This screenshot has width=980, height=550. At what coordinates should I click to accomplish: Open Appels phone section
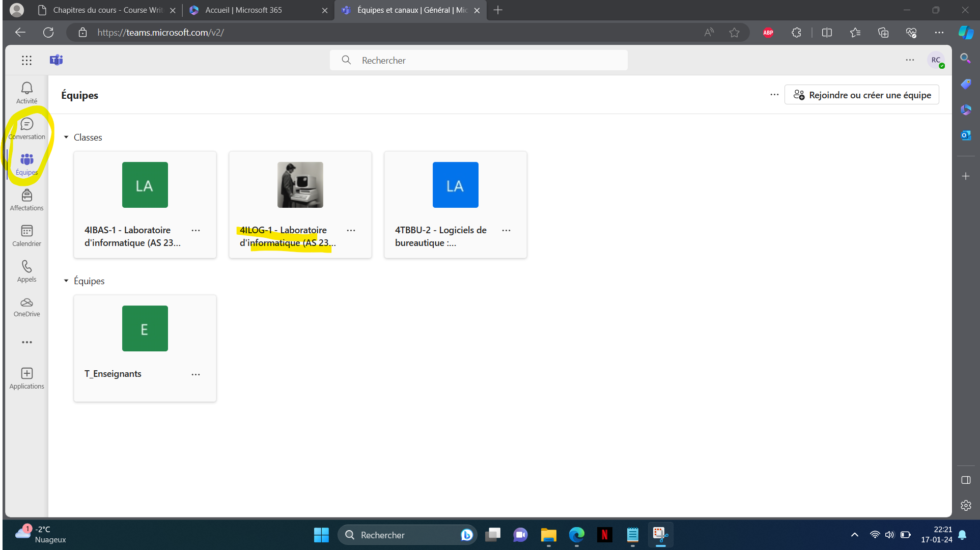click(26, 271)
